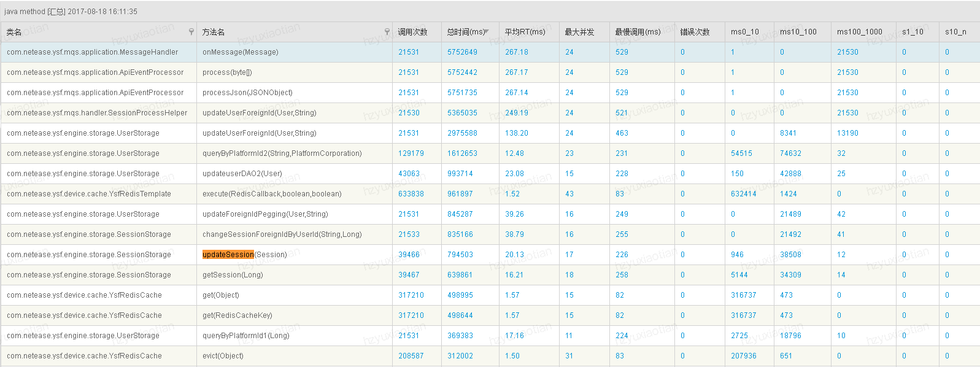980x367 pixels.
Task: Click average RT value 20.13
Action: pos(514,254)
